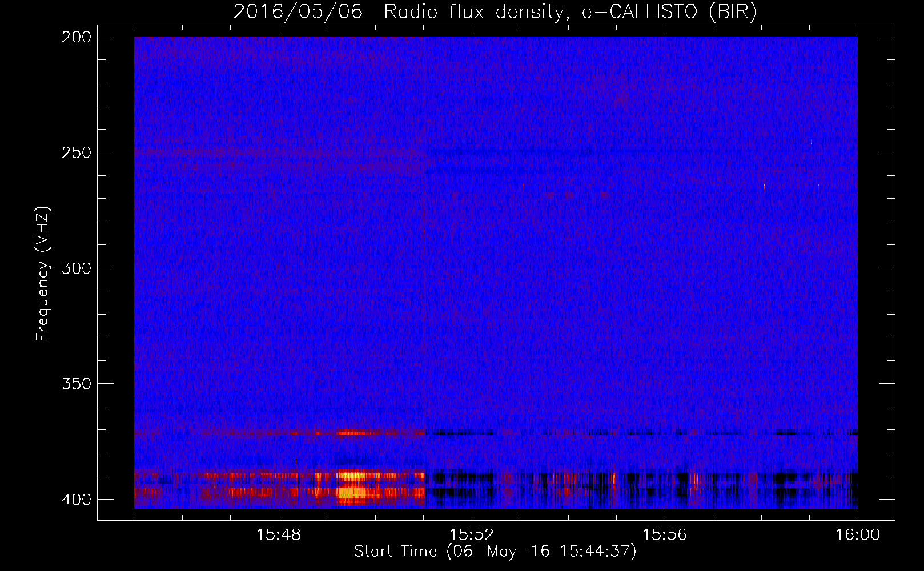Click the 350 frequency tick label

coord(77,384)
